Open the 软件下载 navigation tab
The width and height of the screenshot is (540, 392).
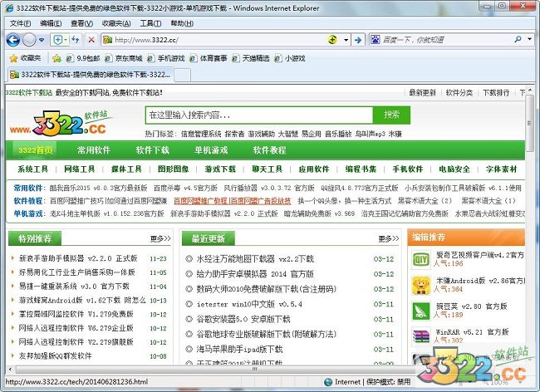click(152, 150)
